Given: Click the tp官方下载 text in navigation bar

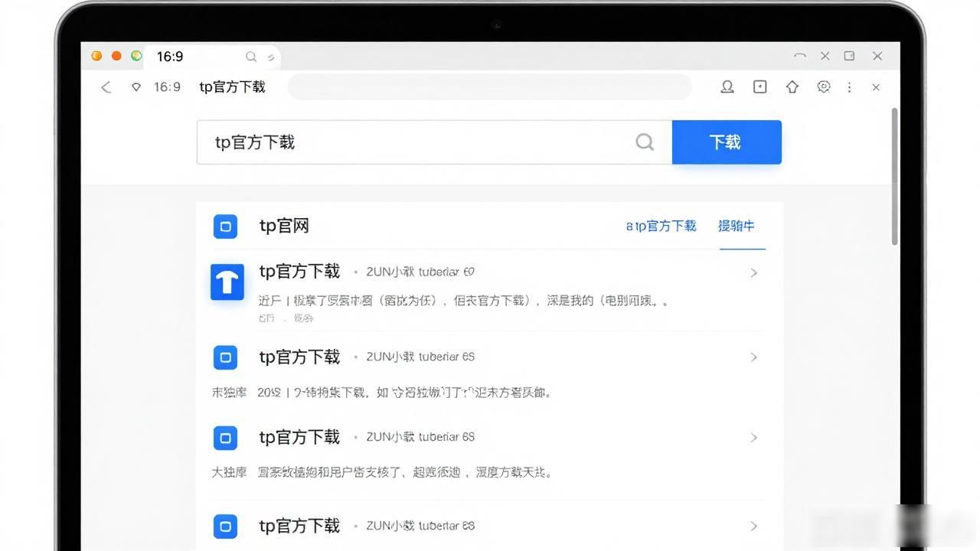Looking at the screenshot, I should [x=232, y=87].
